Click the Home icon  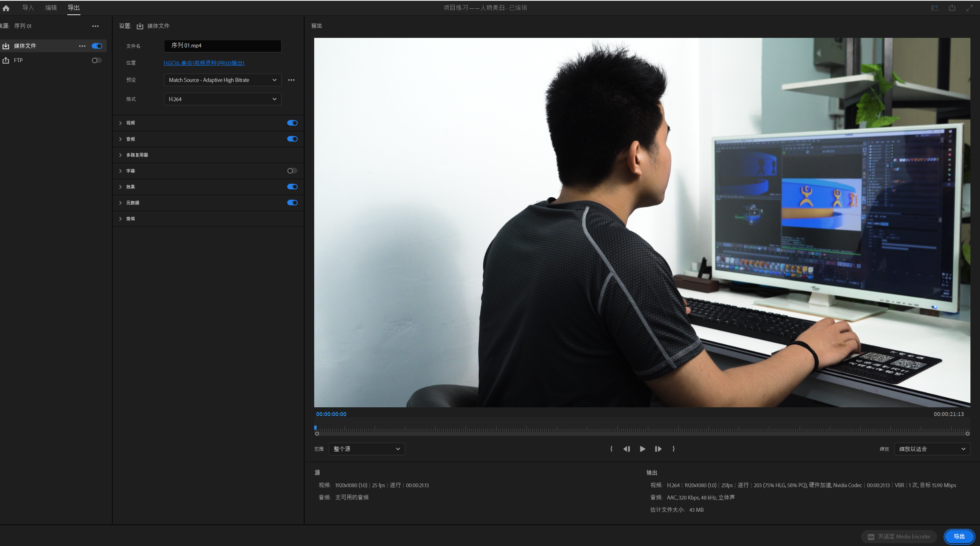(6, 8)
